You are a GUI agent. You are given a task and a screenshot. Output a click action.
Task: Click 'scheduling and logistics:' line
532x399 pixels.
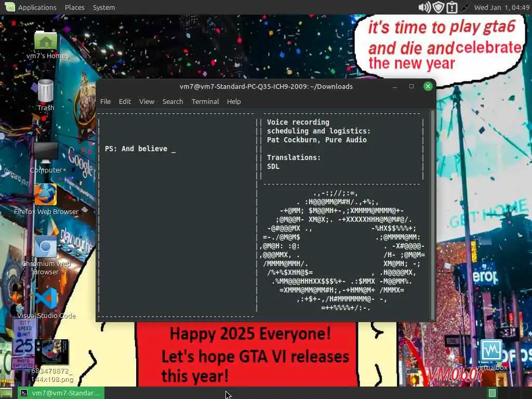coord(318,131)
